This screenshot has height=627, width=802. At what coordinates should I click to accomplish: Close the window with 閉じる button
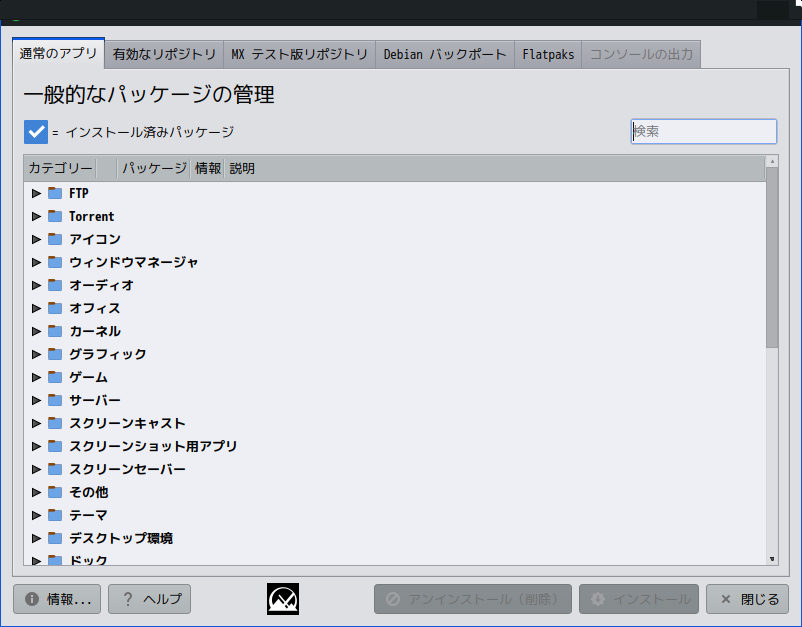(747, 599)
